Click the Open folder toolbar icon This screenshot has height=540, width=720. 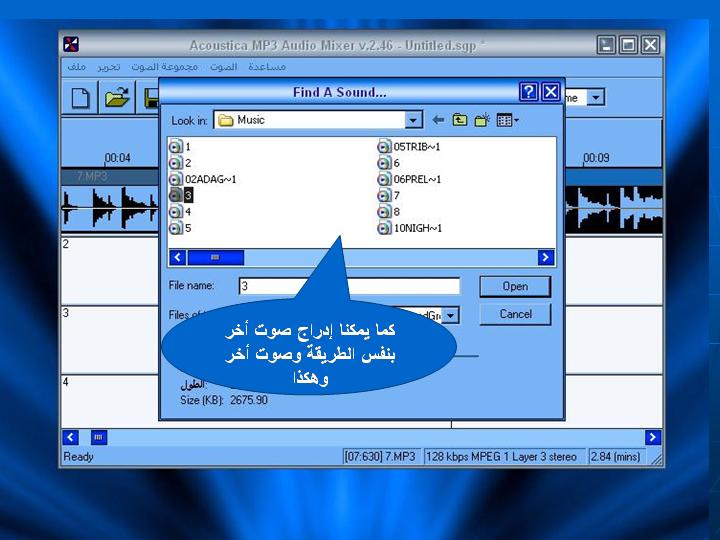point(117,97)
